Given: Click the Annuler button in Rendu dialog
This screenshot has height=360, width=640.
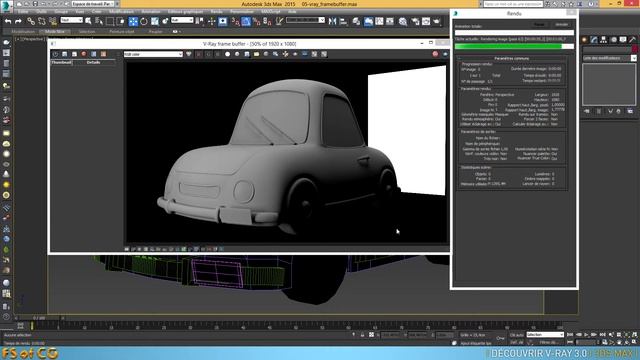Looking at the screenshot, I should coord(562,24).
